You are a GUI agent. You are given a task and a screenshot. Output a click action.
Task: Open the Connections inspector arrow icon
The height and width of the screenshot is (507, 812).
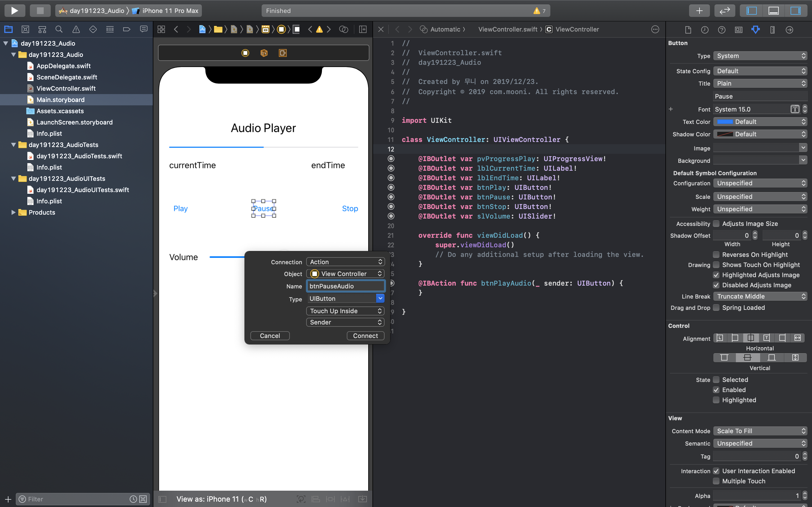point(789,30)
